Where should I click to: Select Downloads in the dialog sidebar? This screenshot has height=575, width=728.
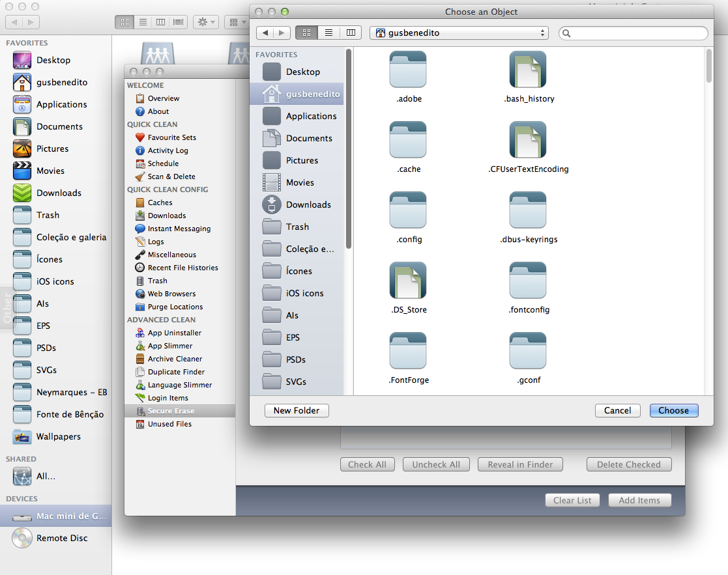297,204
